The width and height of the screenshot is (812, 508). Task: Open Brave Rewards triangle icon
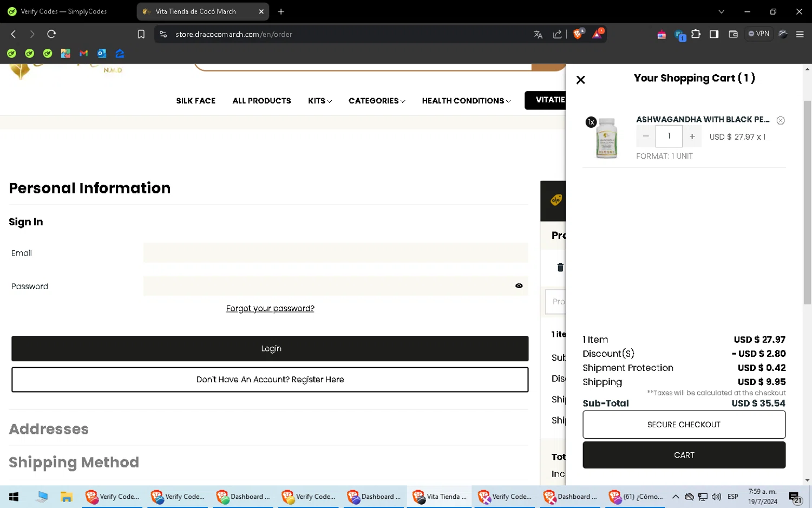[x=597, y=34]
